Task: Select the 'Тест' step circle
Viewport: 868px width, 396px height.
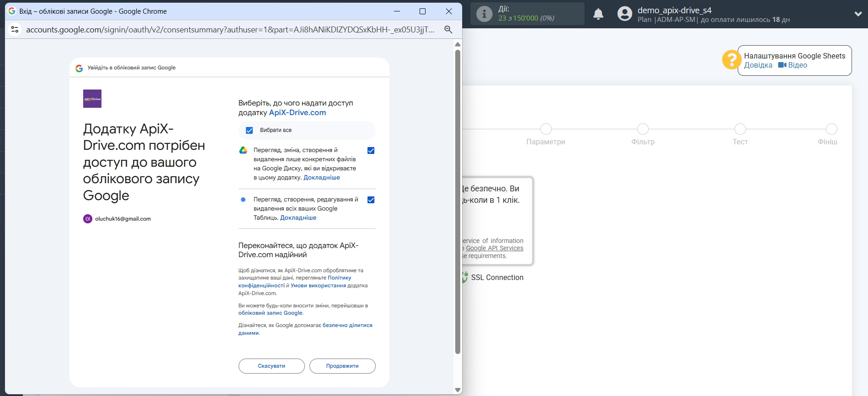Action: 740,129
